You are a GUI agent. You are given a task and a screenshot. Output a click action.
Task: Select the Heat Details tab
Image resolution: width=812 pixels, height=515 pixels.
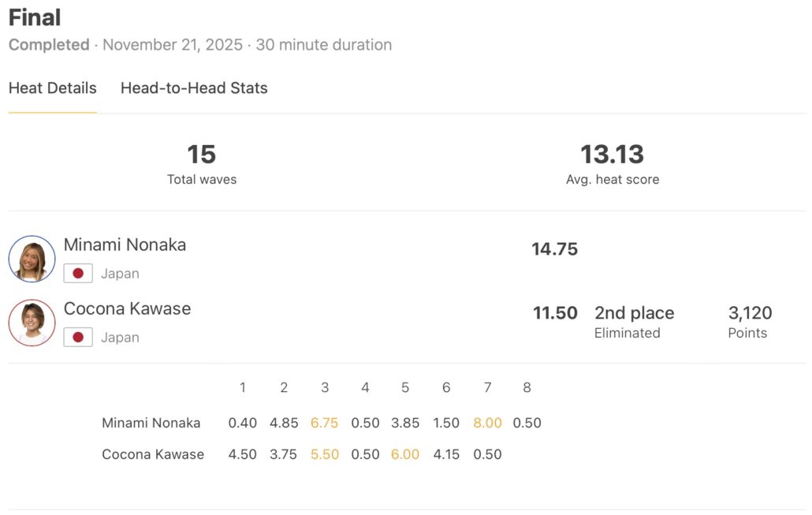point(53,88)
